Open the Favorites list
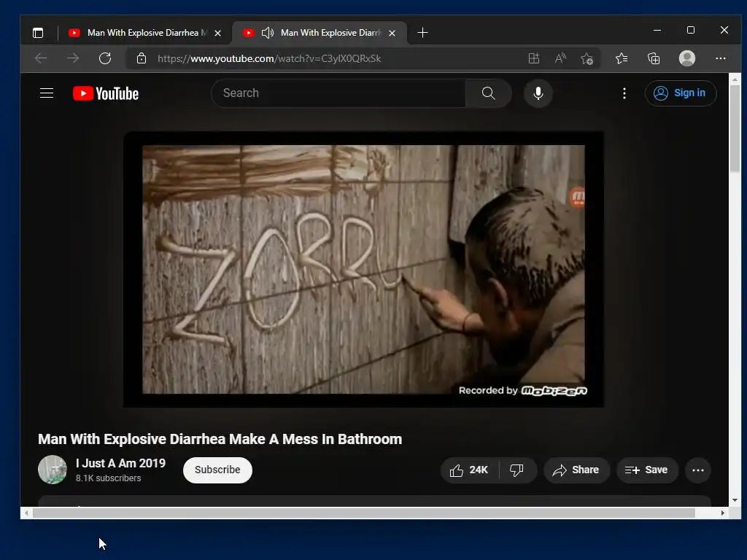 click(x=622, y=58)
